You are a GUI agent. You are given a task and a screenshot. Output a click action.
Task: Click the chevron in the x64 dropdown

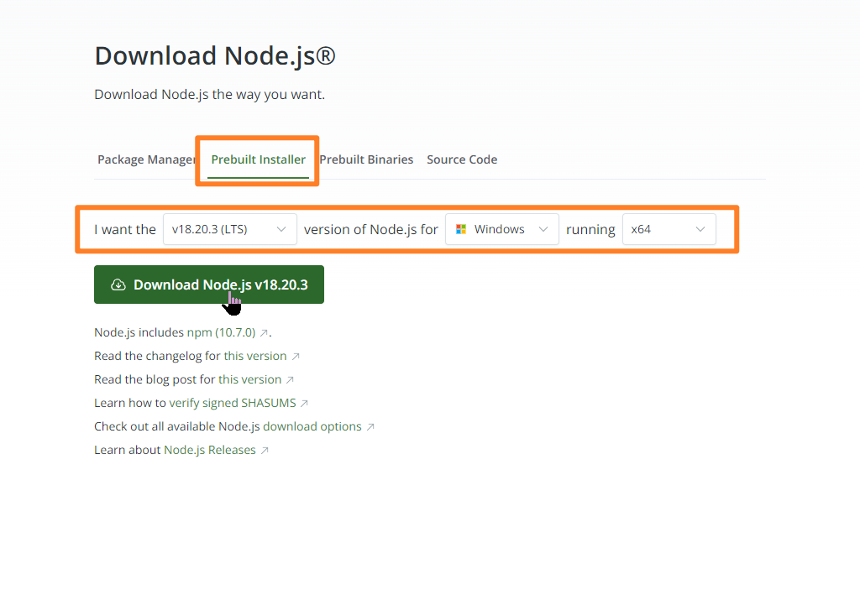(700, 229)
